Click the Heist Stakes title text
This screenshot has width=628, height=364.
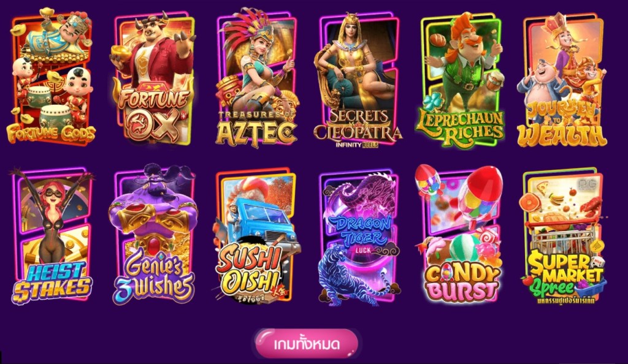[52, 282]
